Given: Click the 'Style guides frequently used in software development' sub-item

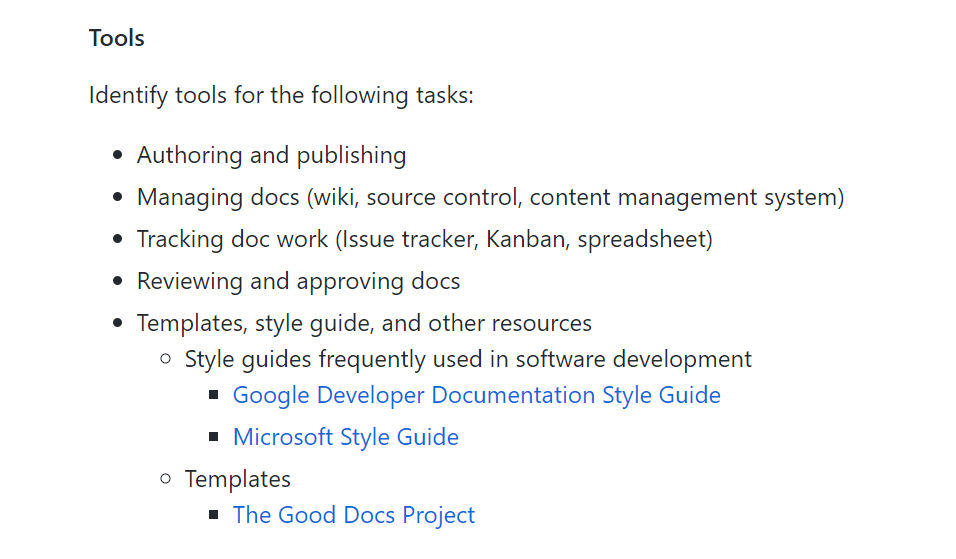Looking at the screenshot, I should (468, 359).
